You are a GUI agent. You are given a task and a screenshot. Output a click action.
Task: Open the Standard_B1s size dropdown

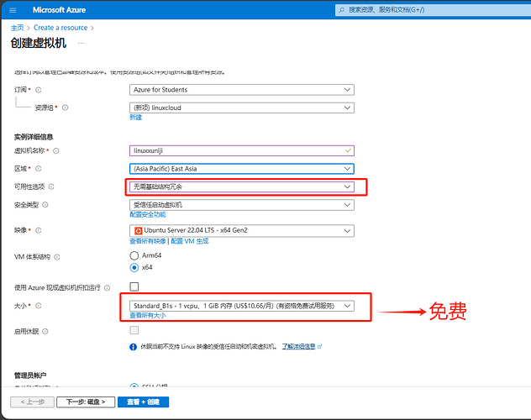242,306
